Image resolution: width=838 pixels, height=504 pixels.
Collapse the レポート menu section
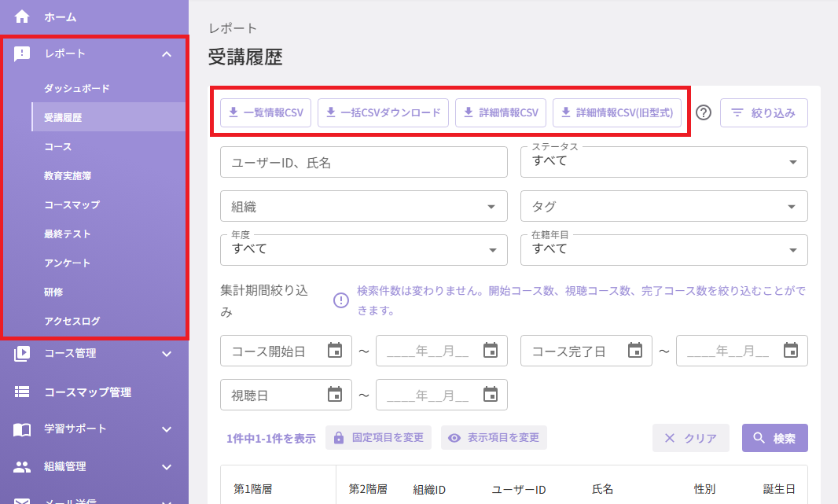click(167, 54)
